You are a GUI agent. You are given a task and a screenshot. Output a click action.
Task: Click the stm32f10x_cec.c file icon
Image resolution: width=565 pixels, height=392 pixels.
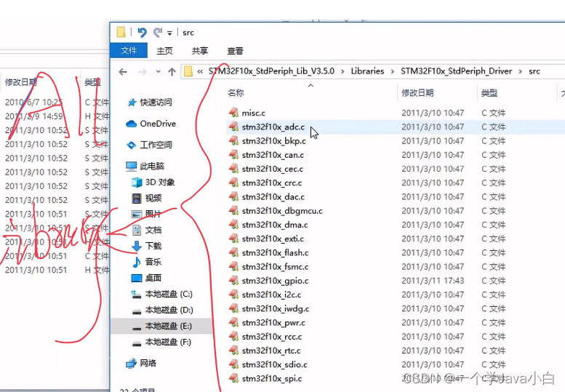(x=233, y=169)
